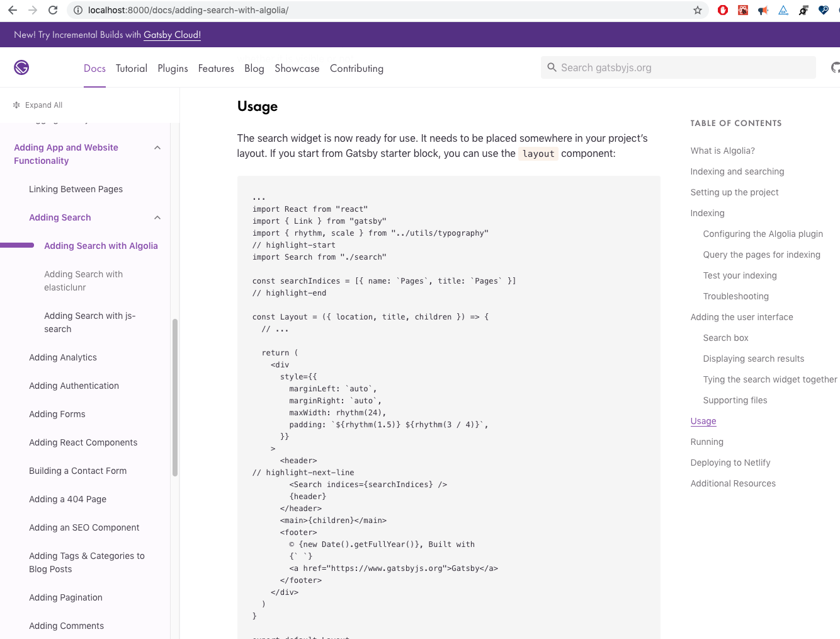Open Adding an SEO Component
840x639 pixels.
point(84,527)
